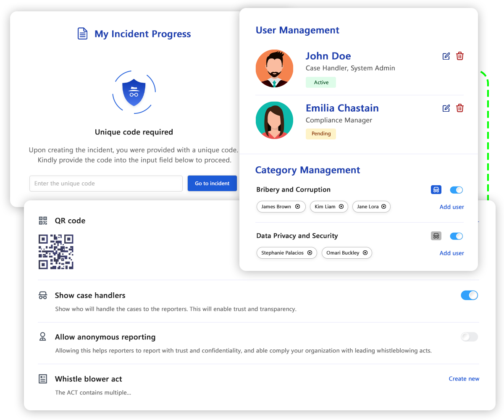Remove Stephanie Palacios chip
The width and height of the screenshot is (504, 420).
310,253
